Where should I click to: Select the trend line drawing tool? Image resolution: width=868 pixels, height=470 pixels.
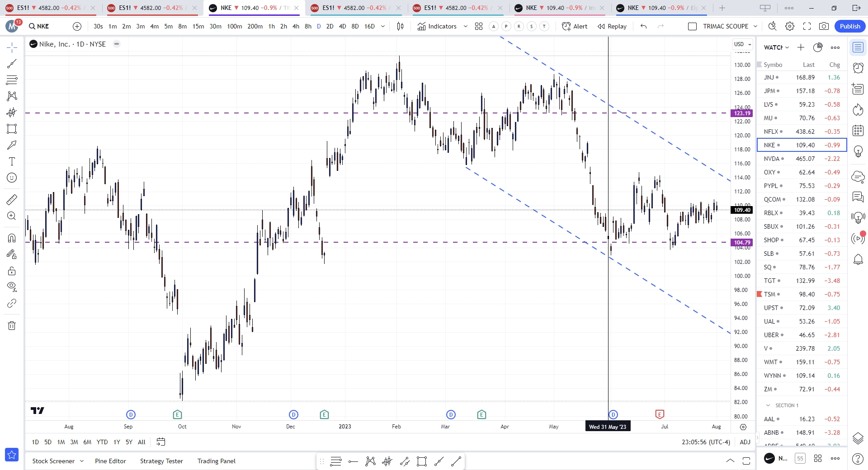click(x=12, y=64)
